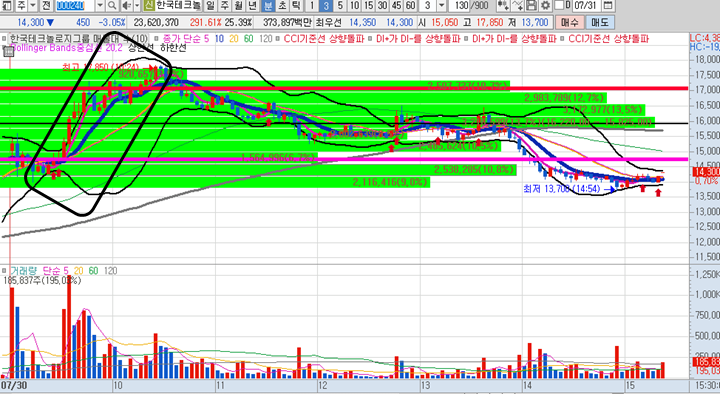Click the volume value 23,620,370
The height and width of the screenshot is (394, 720).
pos(156,22)
